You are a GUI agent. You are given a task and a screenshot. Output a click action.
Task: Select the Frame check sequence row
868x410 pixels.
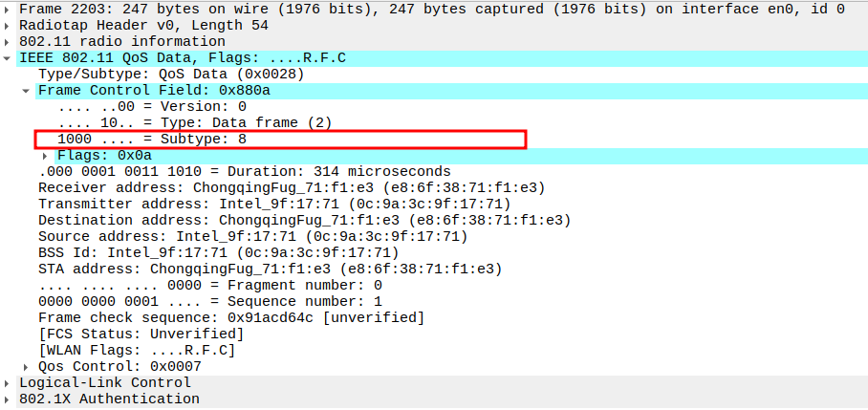click(x=229, y=317)
